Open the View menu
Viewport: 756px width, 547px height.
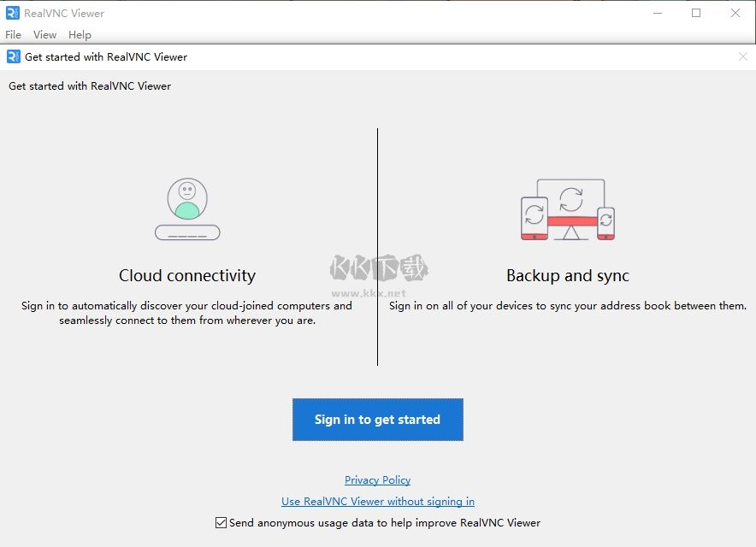click(44, 35)
